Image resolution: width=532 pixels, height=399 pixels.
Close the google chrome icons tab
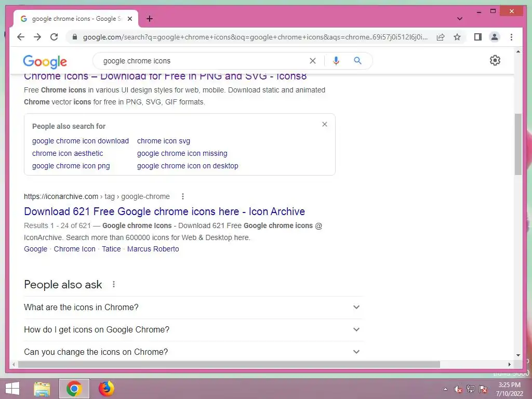[x=129, y=19]
